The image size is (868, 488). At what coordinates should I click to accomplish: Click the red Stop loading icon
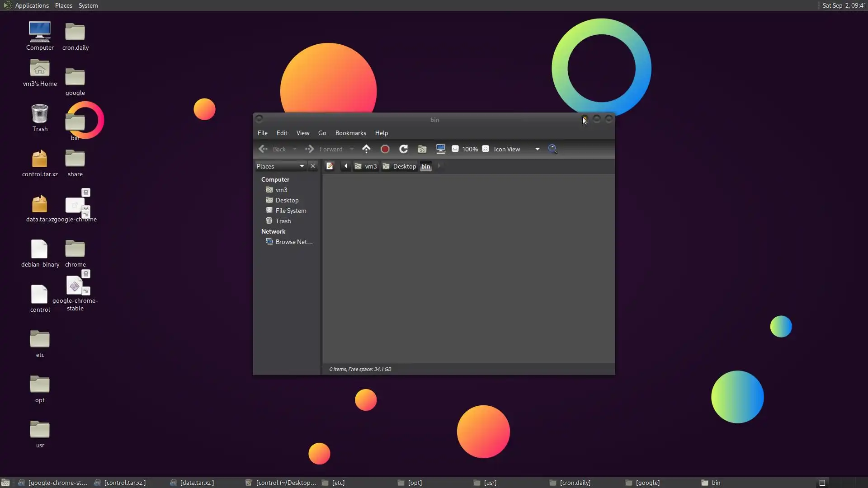tap(385, 149)
